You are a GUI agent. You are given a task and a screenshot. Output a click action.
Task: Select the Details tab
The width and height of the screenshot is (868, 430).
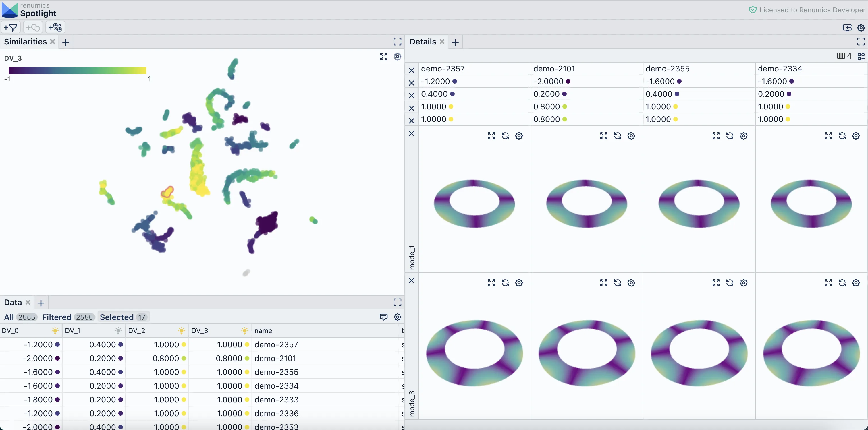[x=423, y=42]
